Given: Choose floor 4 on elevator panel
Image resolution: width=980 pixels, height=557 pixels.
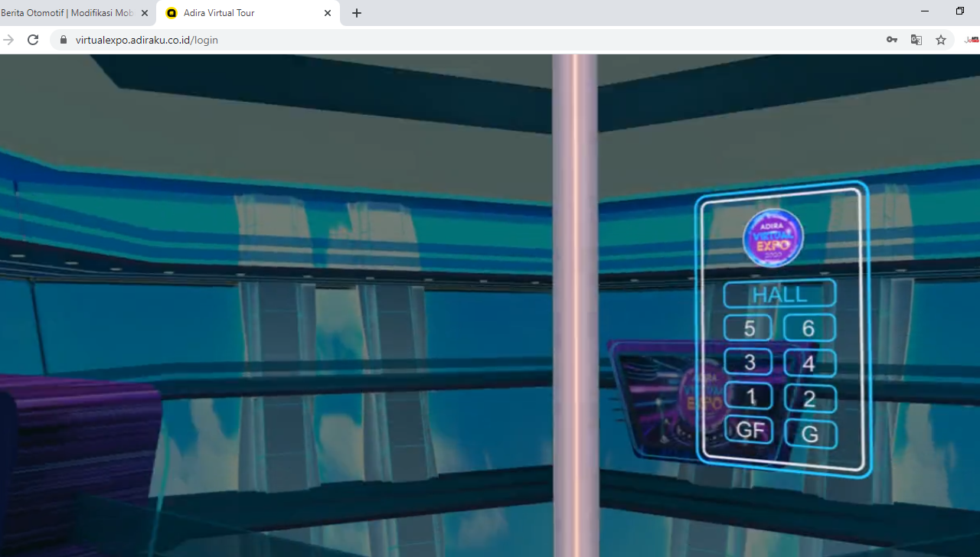Looking at the screenshot, I should pos(809,363).
